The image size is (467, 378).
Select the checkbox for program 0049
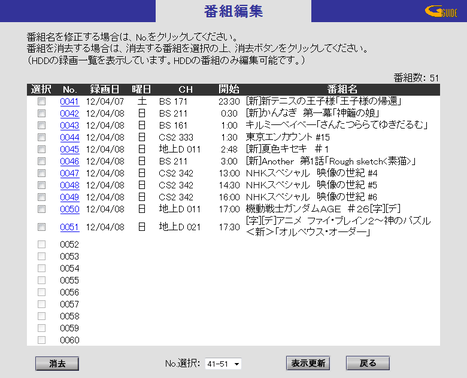[x=41, y=197]
